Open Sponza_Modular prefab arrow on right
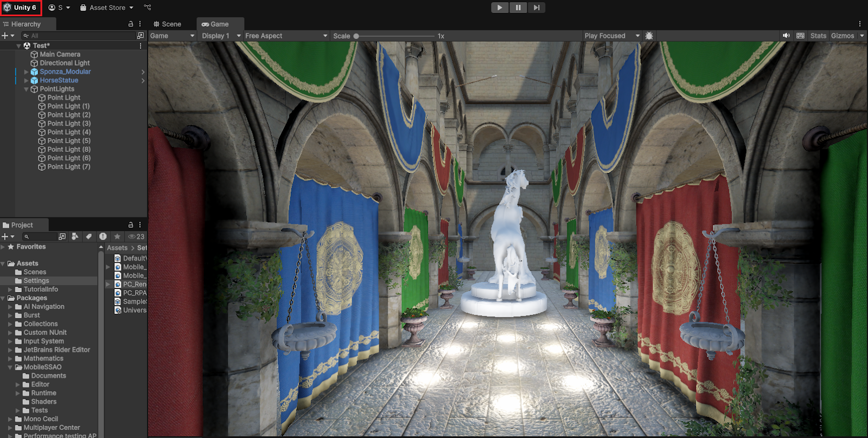Image resolution: width=868 pixels, height=438 pixels. (143, 72)
